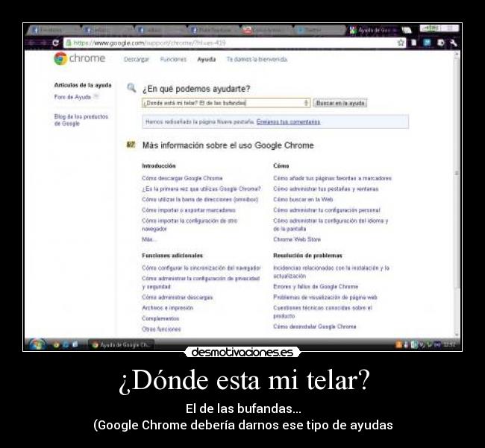
Task: Open 'Cómo administrar la configuración de privacidad' link
Action: click(201, 283)
